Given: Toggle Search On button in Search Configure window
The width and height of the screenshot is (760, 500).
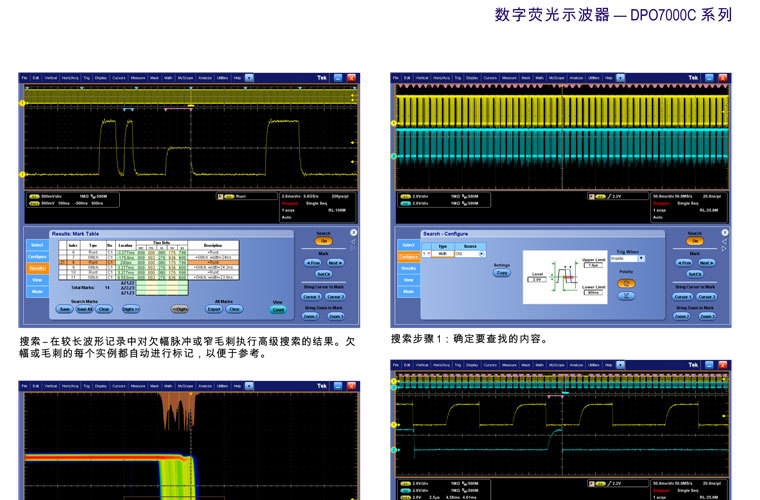Looking at the screenshot, I should click(695, 241).
